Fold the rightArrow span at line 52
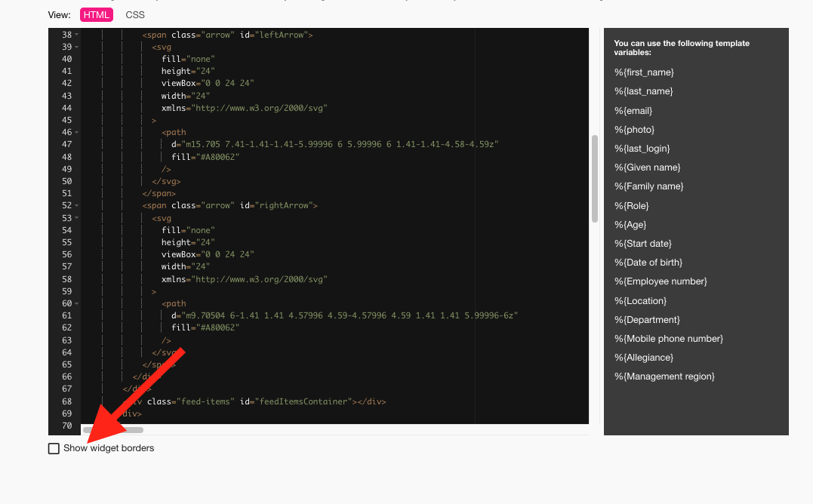 [x=77, y=206]
